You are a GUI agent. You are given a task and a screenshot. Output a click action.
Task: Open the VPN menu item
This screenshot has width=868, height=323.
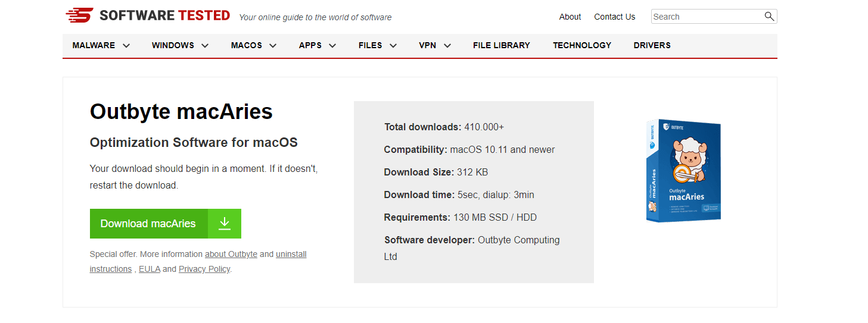click(x=428, y=45)
